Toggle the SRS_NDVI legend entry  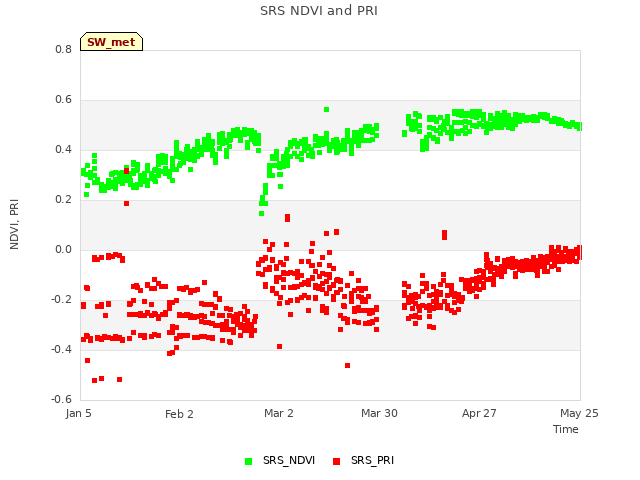280,460
